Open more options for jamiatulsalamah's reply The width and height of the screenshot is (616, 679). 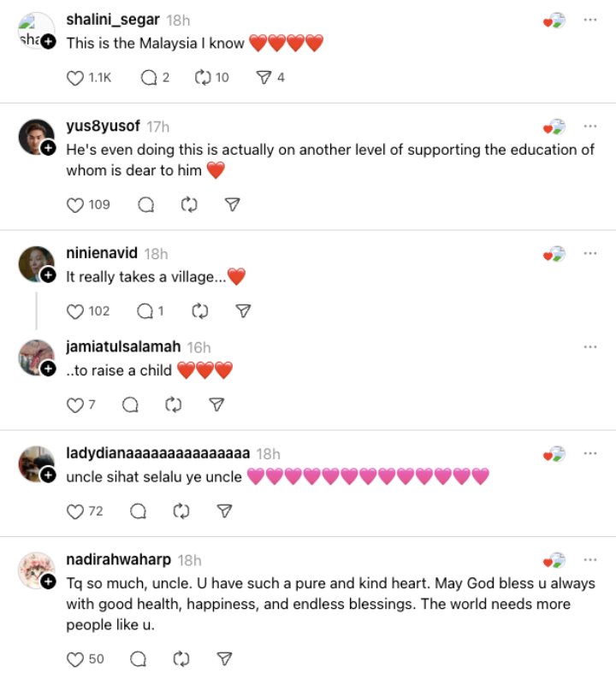point(589,346)
